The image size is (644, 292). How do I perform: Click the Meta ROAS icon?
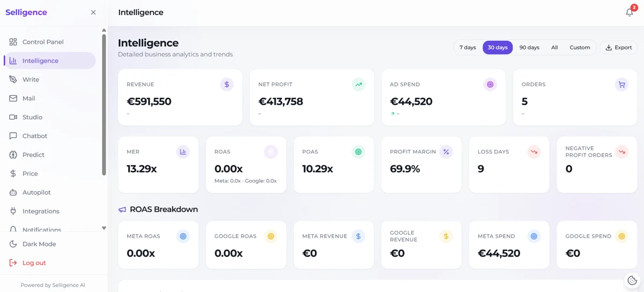click(183, 236)
